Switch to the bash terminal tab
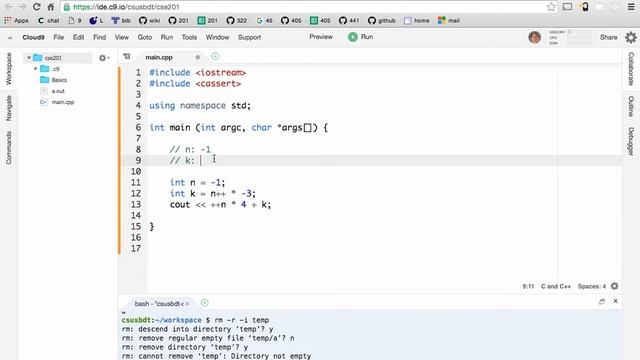The image size is (640, 360). click(x=159, y=304)
